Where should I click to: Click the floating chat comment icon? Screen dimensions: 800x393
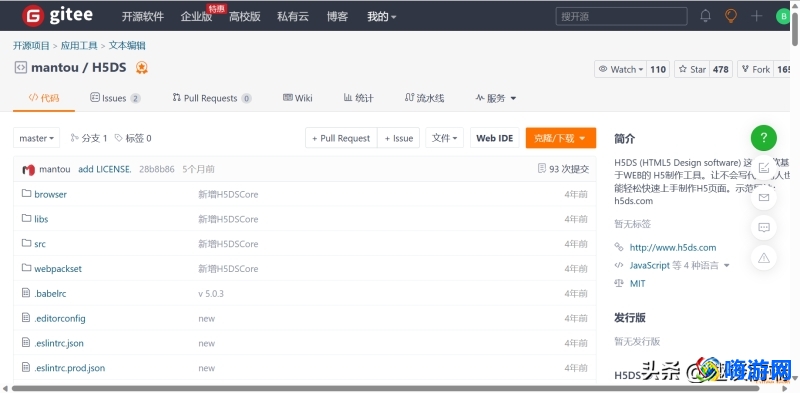point(763,228)
